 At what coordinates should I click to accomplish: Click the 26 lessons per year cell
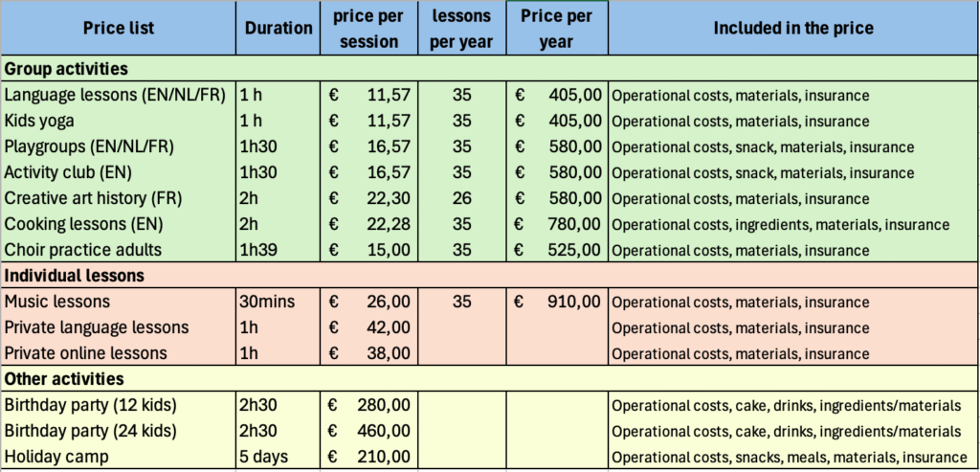[462, 199]
